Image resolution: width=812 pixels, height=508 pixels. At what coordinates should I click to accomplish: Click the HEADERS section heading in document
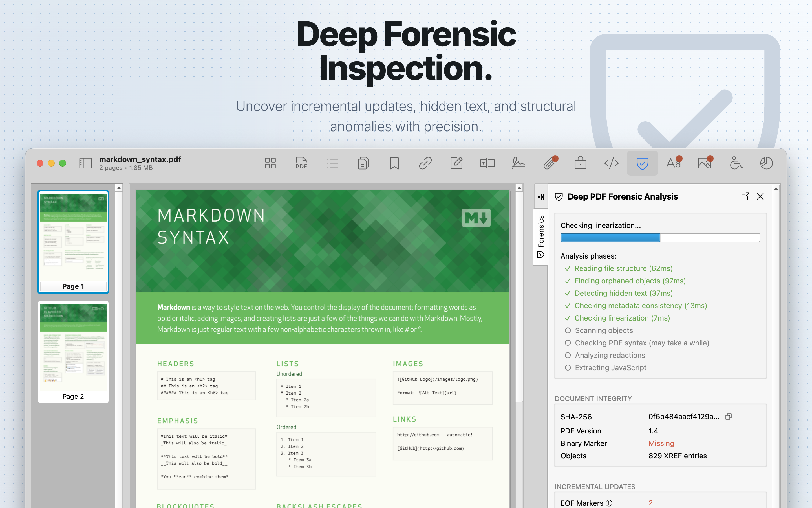click(x=175, y=364)
